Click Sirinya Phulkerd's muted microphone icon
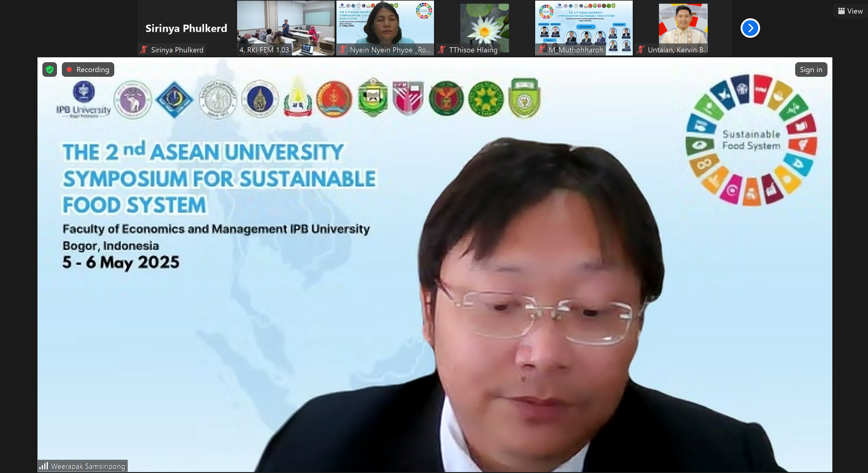This screenshot has height=473, width=868. [144, 49]
